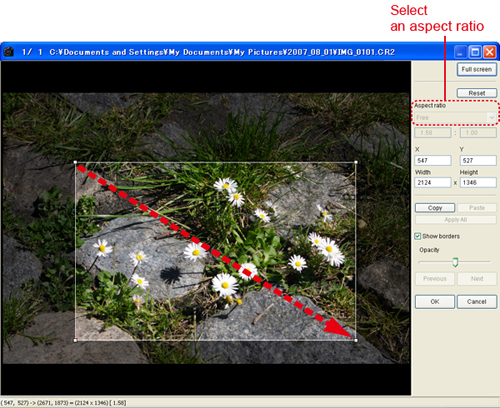Click the top-right crop corner handle
This screenshot has height=408, width=500.
(356, 162)
